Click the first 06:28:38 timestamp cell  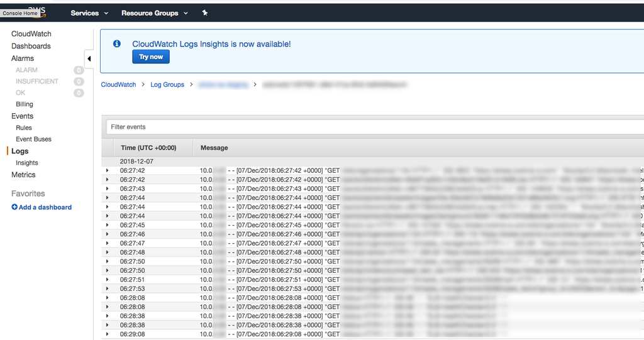[x=132, y=316]
